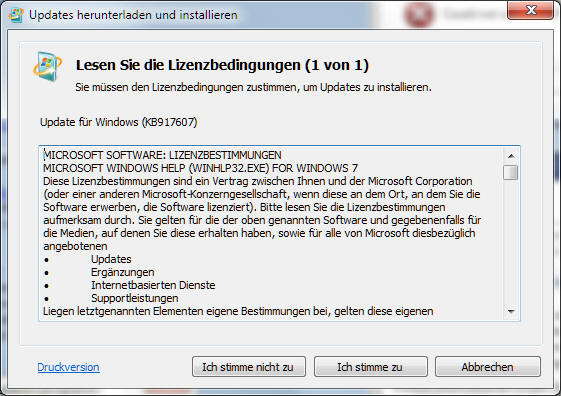
Task: Click the large Windows Update icon beside heading
Action: point(47,67)
